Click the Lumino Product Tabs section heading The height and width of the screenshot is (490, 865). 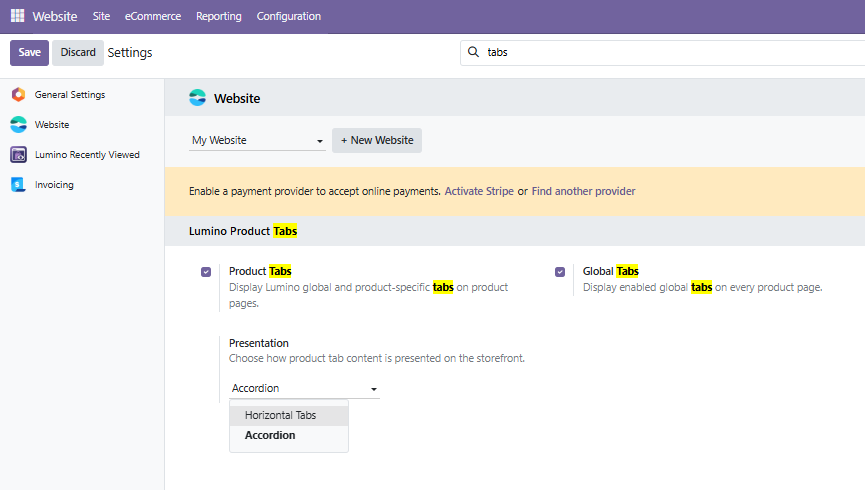(x=243, y=231)
